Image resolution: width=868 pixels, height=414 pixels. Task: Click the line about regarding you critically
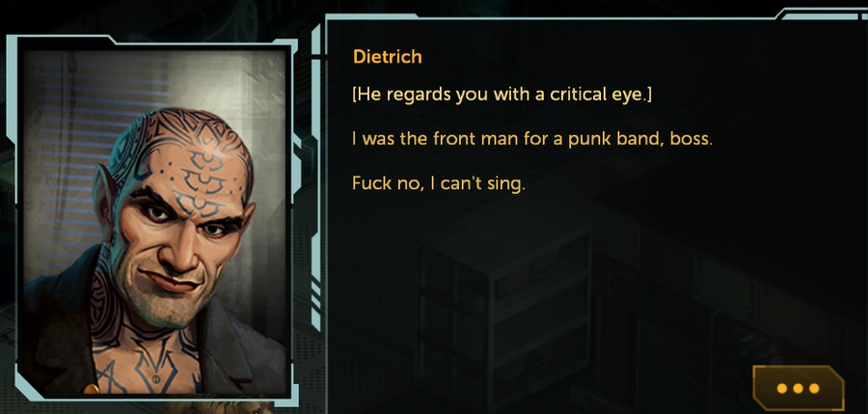point(502,95)
